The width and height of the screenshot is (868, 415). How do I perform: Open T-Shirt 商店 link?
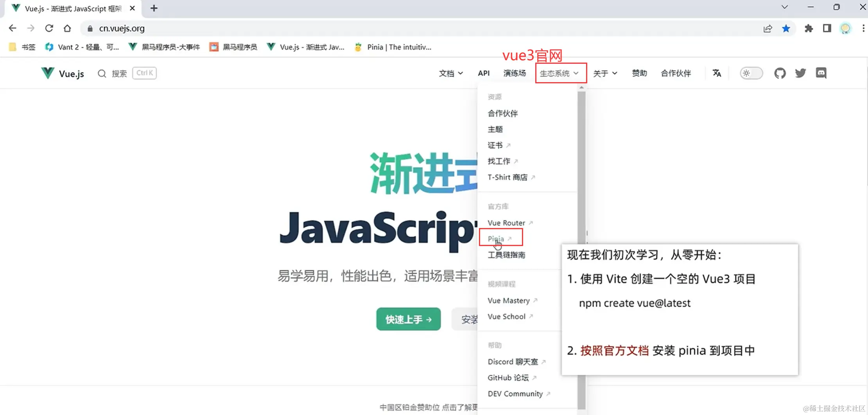(511, 177)
